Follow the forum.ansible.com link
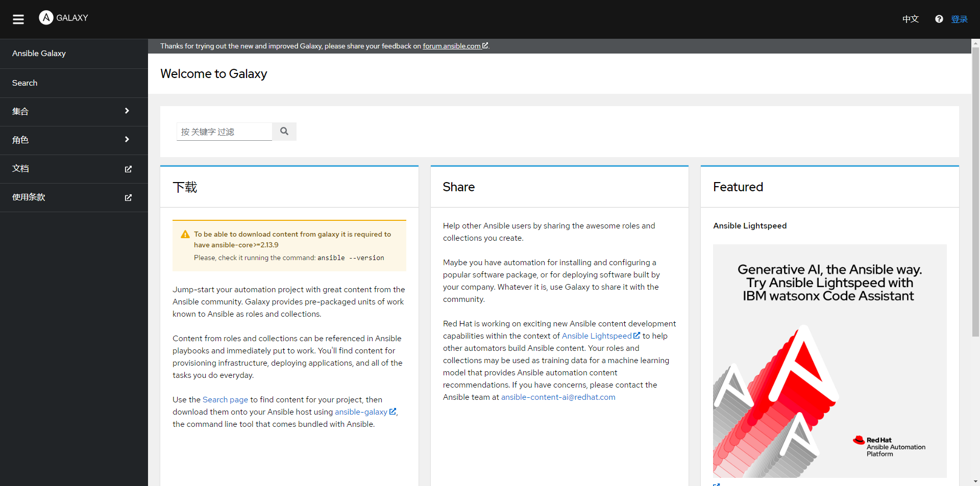Image resolution: width=980 pixels, height=486 pixels. click(x=452, y=46)
